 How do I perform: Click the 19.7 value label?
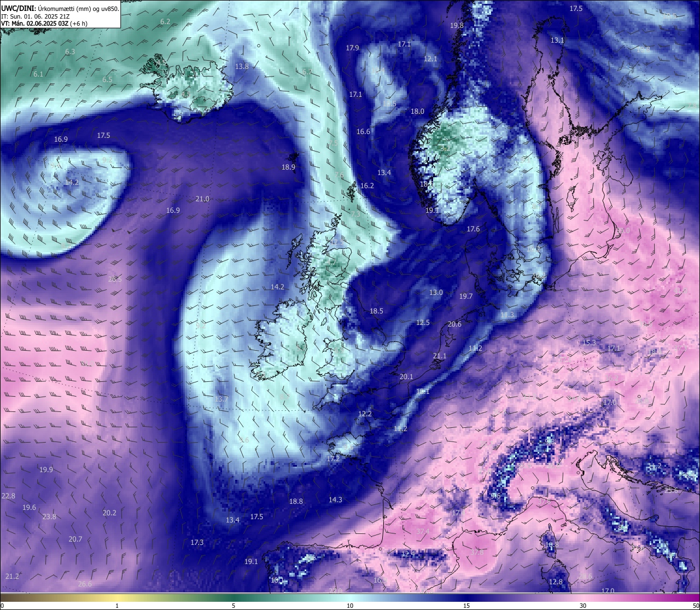(465, 297)
